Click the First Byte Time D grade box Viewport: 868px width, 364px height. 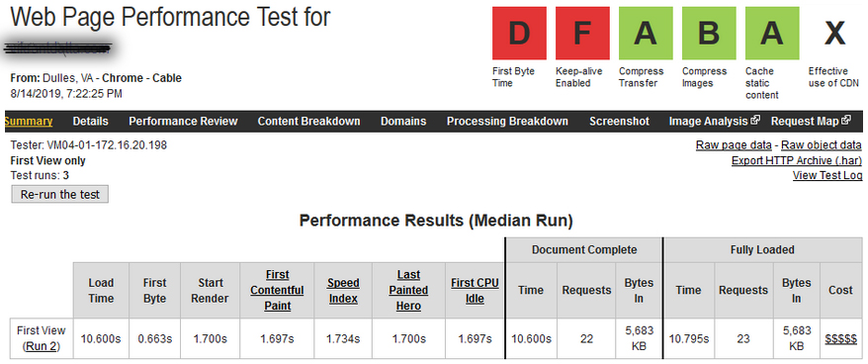(x=519, y=34)
